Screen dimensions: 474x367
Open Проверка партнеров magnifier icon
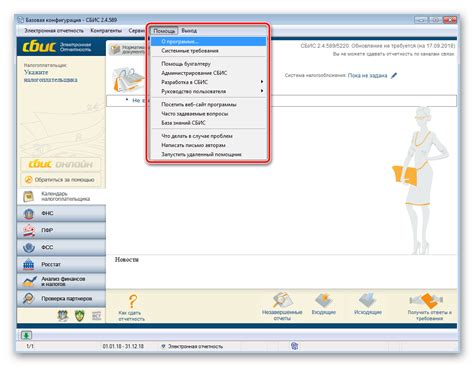(x=29, y=298)
